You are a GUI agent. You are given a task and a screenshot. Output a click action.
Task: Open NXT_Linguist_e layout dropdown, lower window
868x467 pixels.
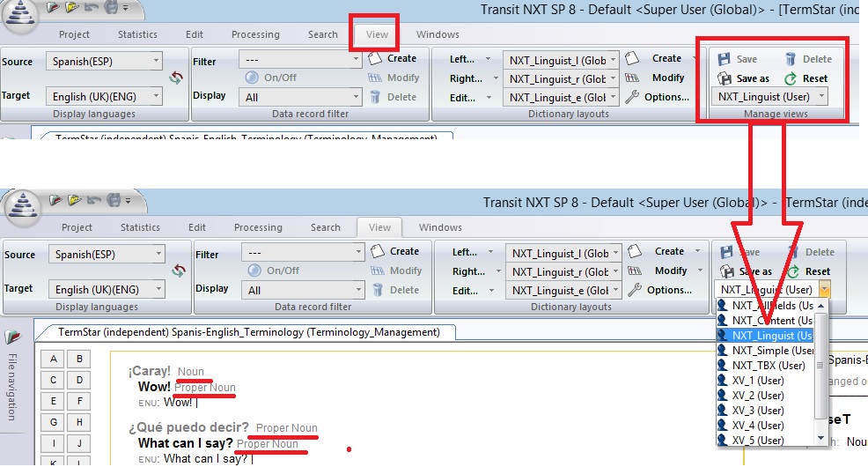tap(615, 290)
